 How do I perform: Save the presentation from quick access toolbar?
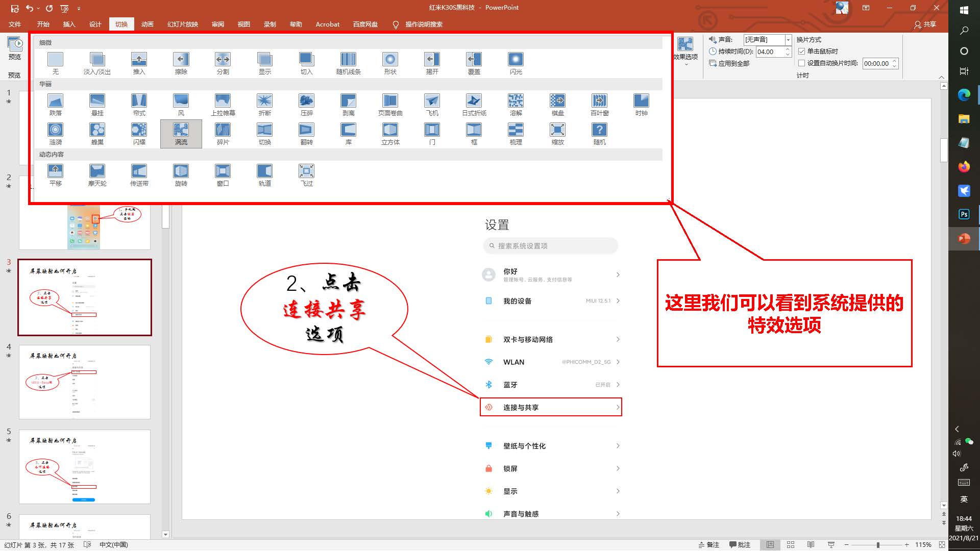coord(15,8)
